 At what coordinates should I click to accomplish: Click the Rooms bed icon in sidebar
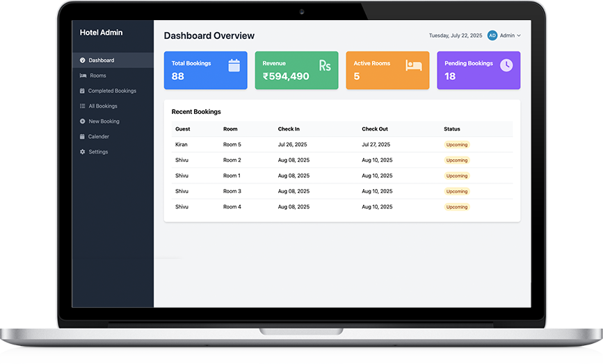[x=83, y=76]
